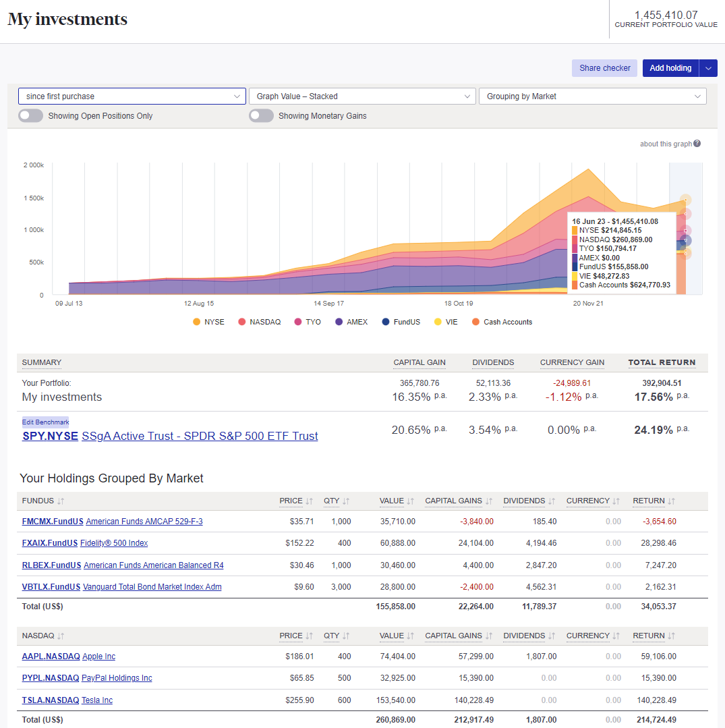The width and height of the screenshot is (725, 728).
Task: Click Edit Benchmark above the SPY row
Action: pos(45,422)
